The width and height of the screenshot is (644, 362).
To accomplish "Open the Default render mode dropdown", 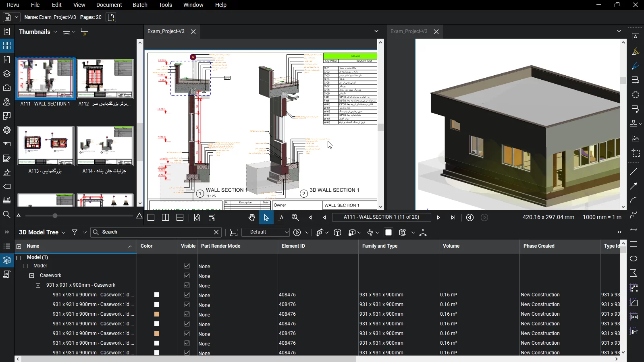I will 266,232.
